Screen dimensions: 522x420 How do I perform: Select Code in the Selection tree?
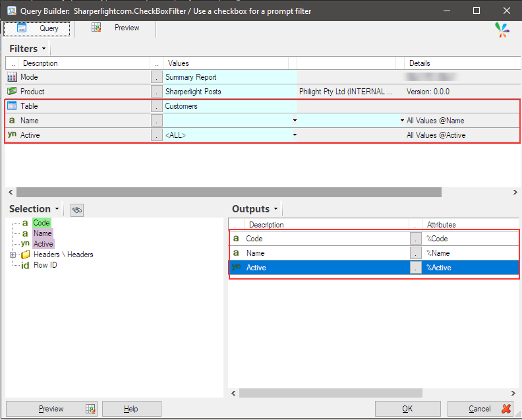point(42,223)
